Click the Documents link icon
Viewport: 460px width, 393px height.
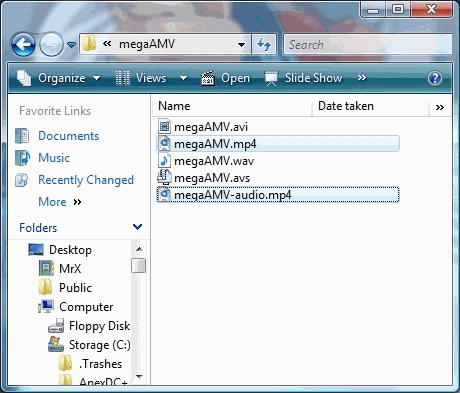tap(22, 136)
